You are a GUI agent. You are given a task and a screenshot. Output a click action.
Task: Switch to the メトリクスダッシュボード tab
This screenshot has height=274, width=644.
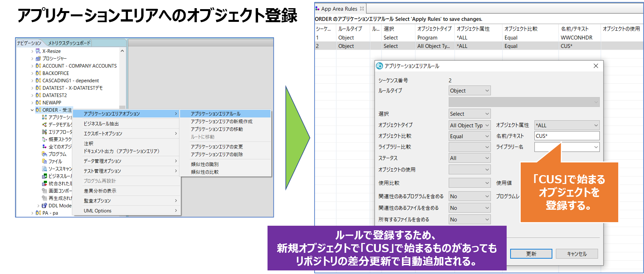[69, 43]
